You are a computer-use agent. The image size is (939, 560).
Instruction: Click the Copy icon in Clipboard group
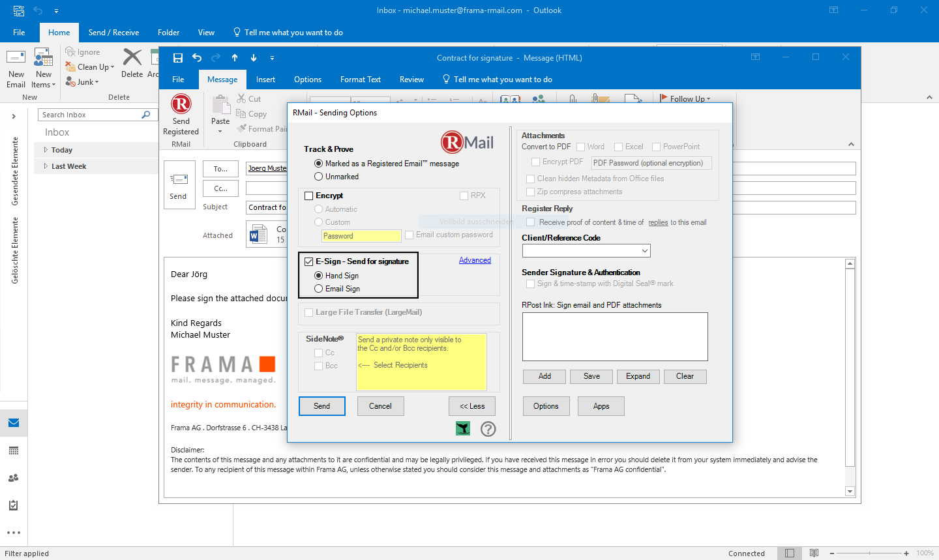click(x=241, y=113)
